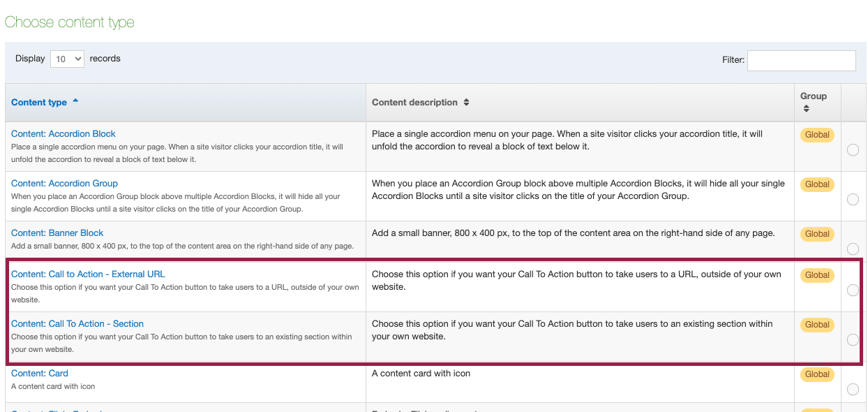The width and height of the screenshot is (868, 412).
Task: Open the Content: Banner Block link
Action: pyautogui.click(x=57, y=233)
